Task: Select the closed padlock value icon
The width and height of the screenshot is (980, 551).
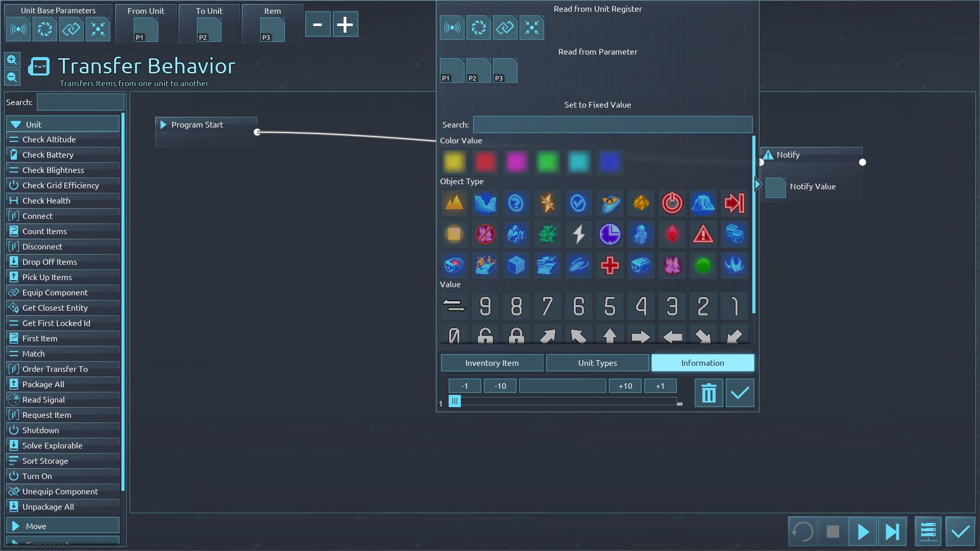Action: (516, 336)
